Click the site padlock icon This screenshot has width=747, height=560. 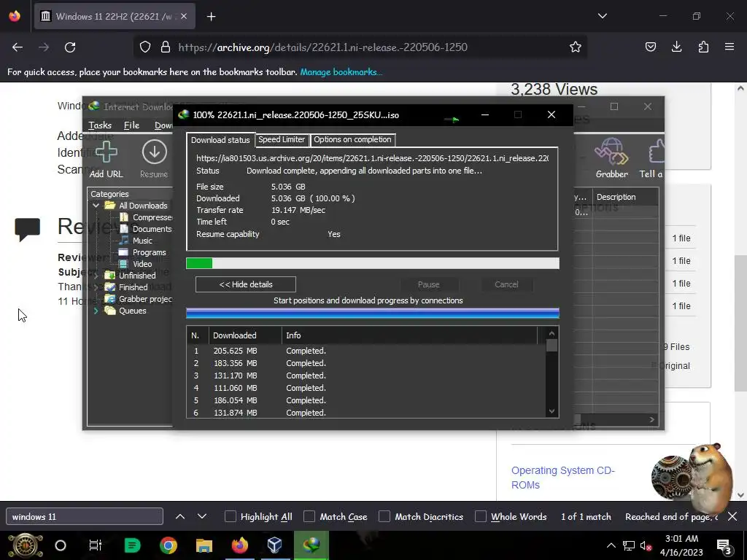point(166,47)
